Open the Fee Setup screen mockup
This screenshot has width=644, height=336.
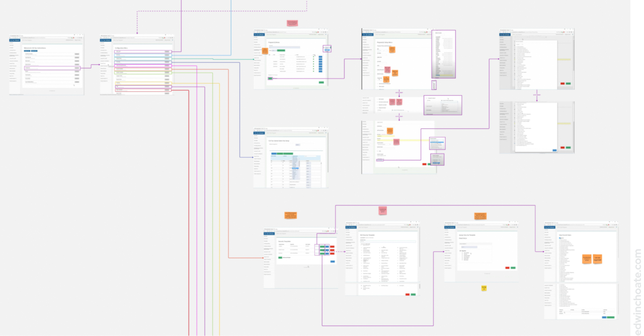(290, 158)
